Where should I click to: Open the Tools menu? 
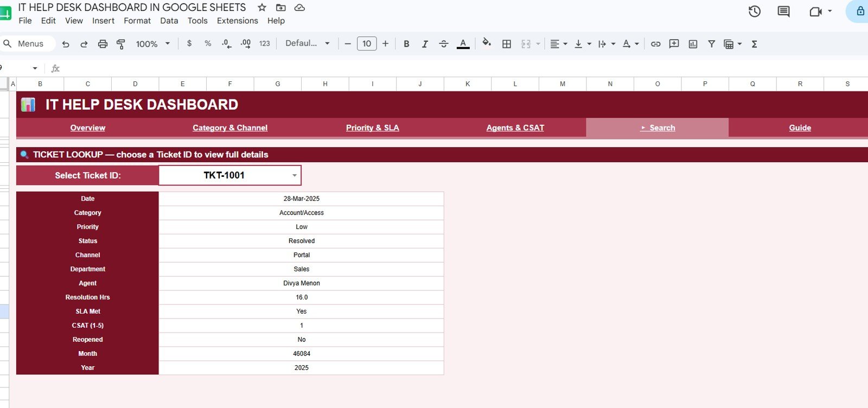tap(197, 21)
